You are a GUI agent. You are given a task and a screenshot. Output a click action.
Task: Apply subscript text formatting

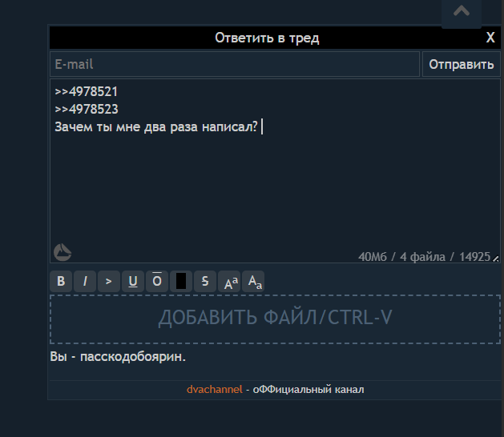[253, 281]
